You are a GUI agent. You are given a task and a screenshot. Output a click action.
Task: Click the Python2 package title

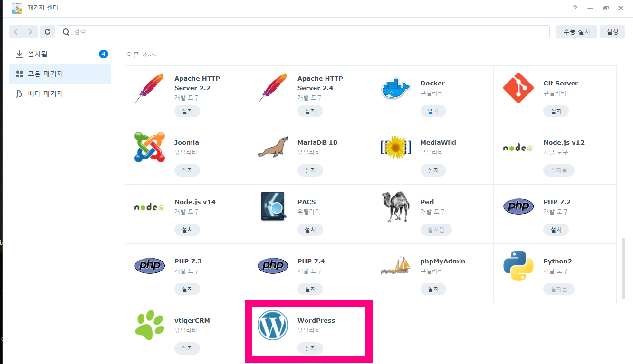(x=558, y=261)
